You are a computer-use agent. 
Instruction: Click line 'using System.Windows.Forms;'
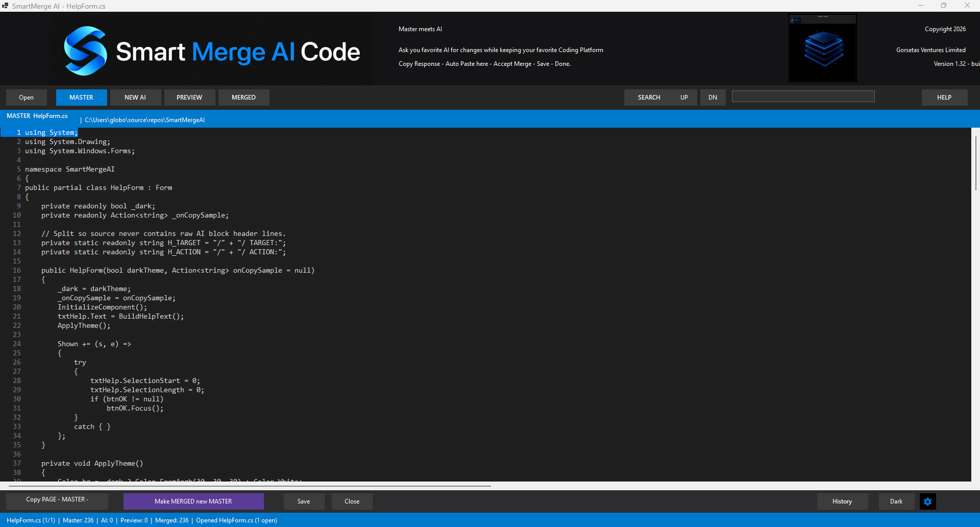pyautogui.click(x=80, y=151)
